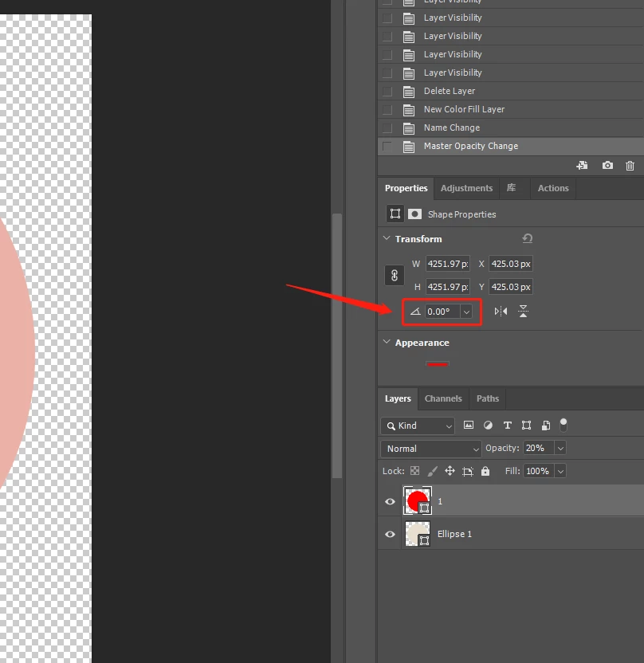Click the Y position input field
The height and width of the screenshot is (663, 644).
pyautogui.click(x=511, y=287)
